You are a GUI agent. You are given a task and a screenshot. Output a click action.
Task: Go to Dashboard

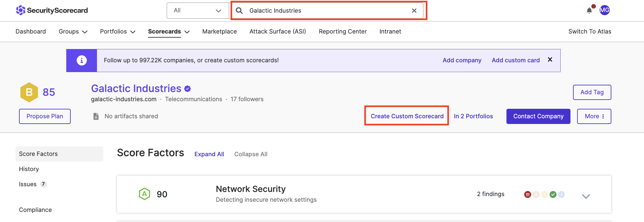click(31, 31)
